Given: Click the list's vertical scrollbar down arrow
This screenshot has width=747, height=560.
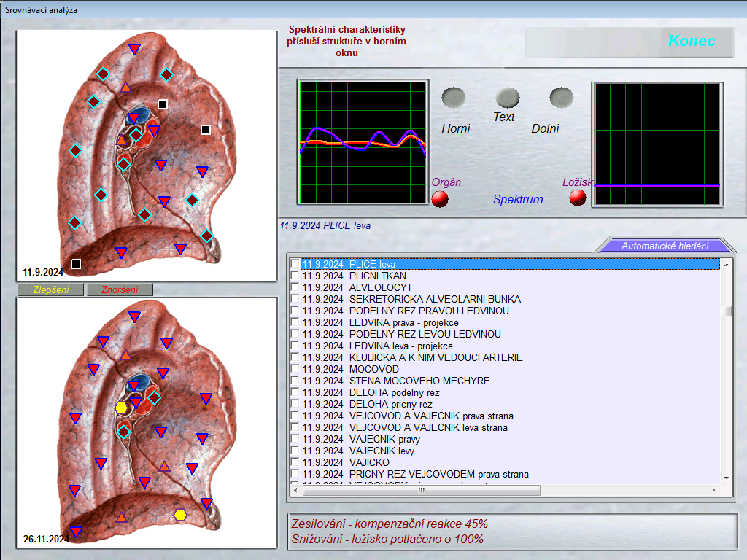Looking at the screenshot, I should [726, 478].
